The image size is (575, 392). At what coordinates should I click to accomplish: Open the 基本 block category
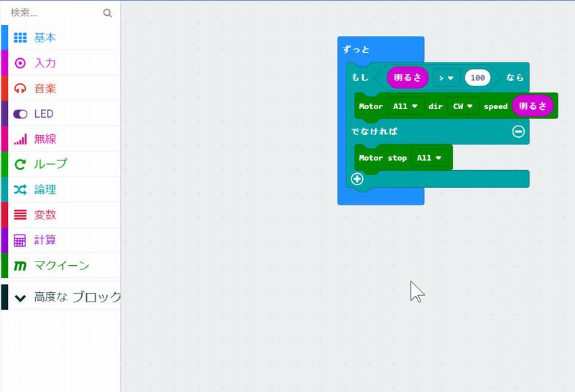[45, 37]
